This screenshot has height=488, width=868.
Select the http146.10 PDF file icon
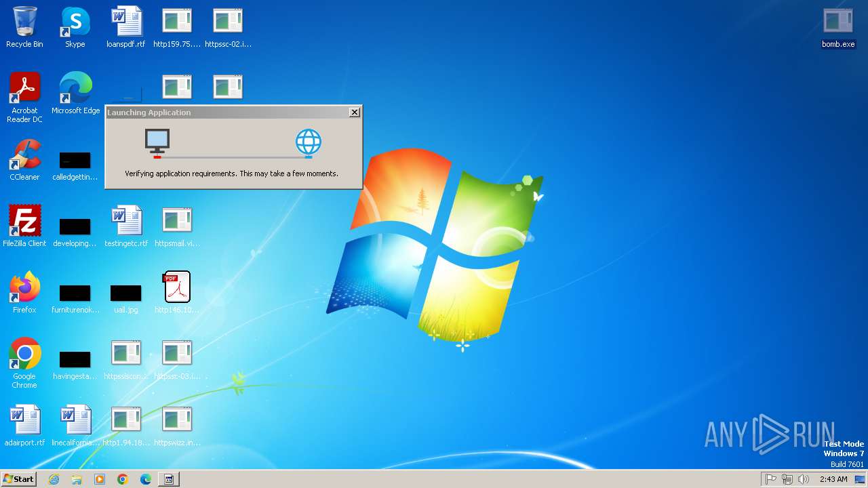click(x=177, y=293)
